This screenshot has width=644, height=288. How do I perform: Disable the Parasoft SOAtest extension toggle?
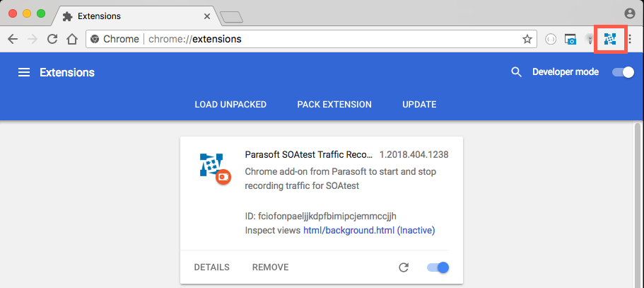click(438, 267)
